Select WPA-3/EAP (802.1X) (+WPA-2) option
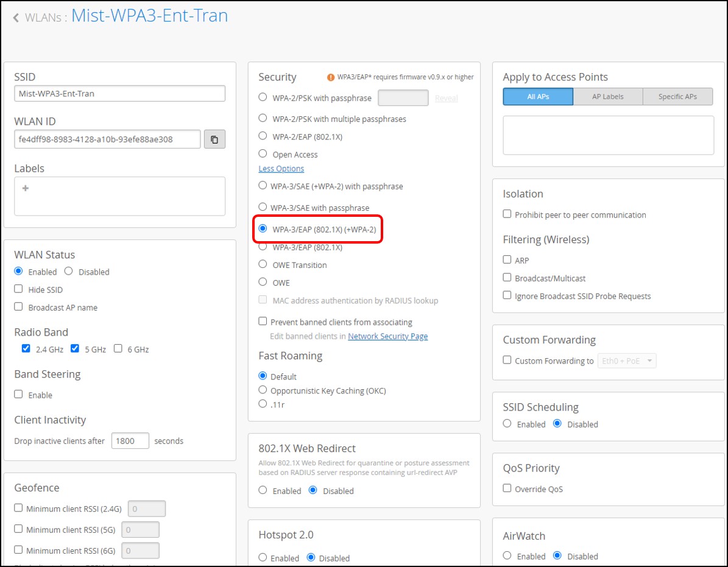This screenshot has height=567, width=728. click(263, 228)
